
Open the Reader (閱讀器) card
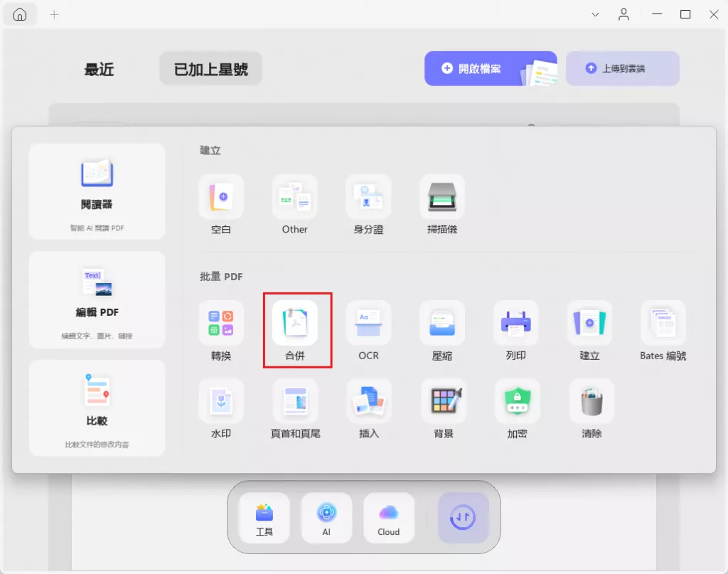(x=97, y=191)
